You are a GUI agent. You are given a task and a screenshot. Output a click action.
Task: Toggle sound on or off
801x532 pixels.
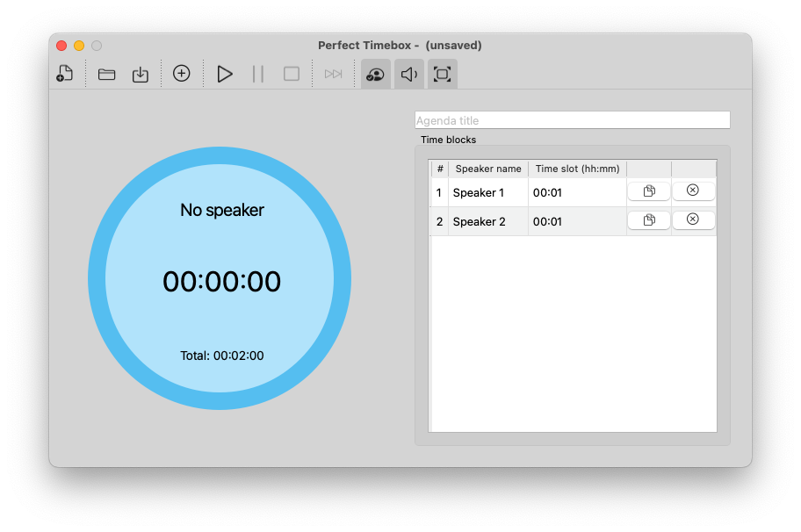click(408, 74)
